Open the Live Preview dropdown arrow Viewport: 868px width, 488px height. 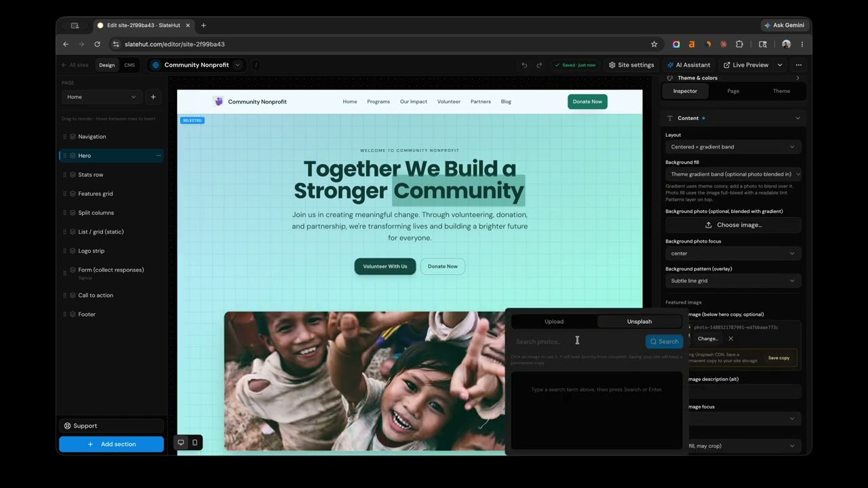click(780, 65)
